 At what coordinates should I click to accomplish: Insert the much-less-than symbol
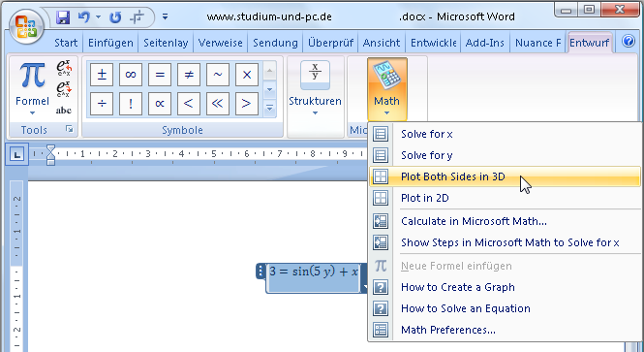[x=218, y=104]
